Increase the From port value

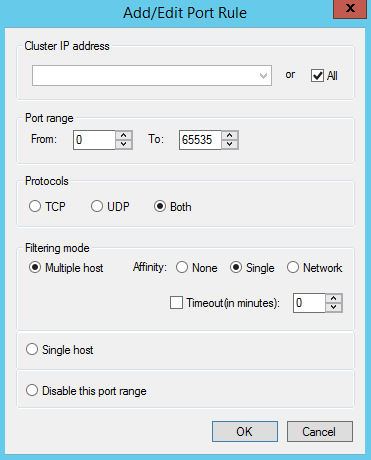click(x=124, y=135)
